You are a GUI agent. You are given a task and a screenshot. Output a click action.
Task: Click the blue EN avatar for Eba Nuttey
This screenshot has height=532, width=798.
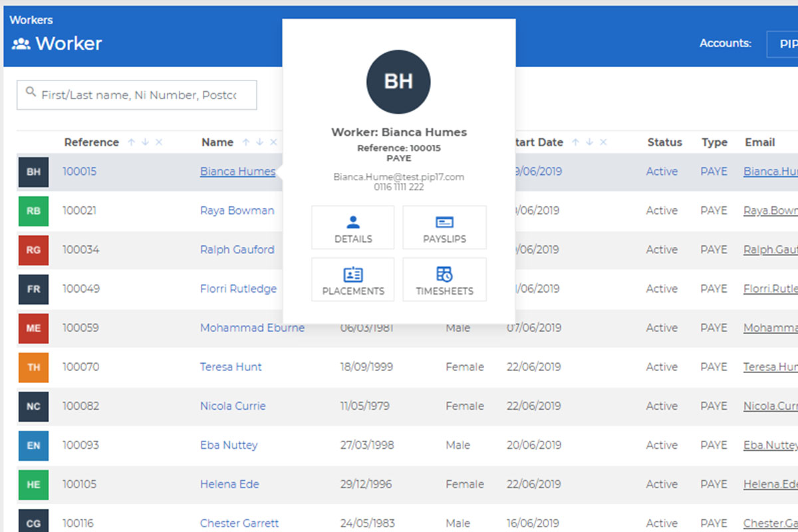point(33,446)
